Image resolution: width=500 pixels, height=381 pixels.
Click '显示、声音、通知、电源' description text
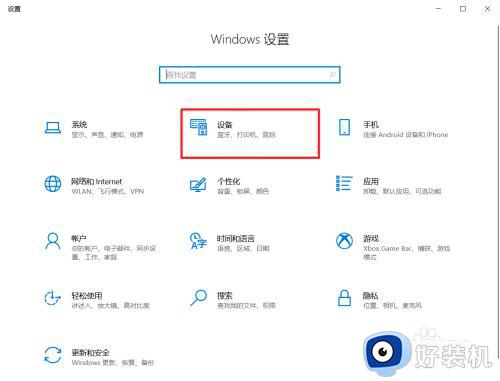click(107, 135)
